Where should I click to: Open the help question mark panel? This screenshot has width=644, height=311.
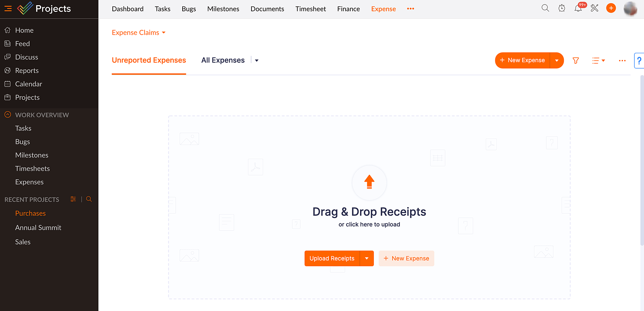[x=639, y=61]
